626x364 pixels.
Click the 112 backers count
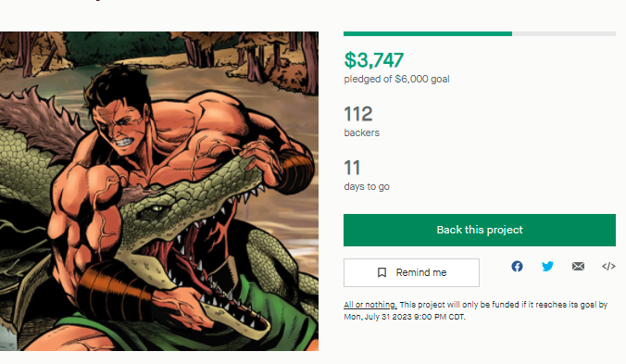tap(358, 114)
